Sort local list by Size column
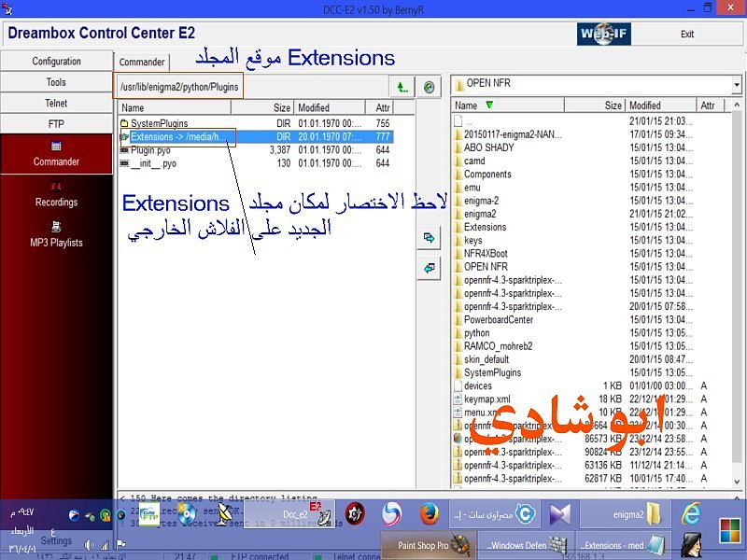The width and height of the screenshot is (747, 560). pos(595,105)
